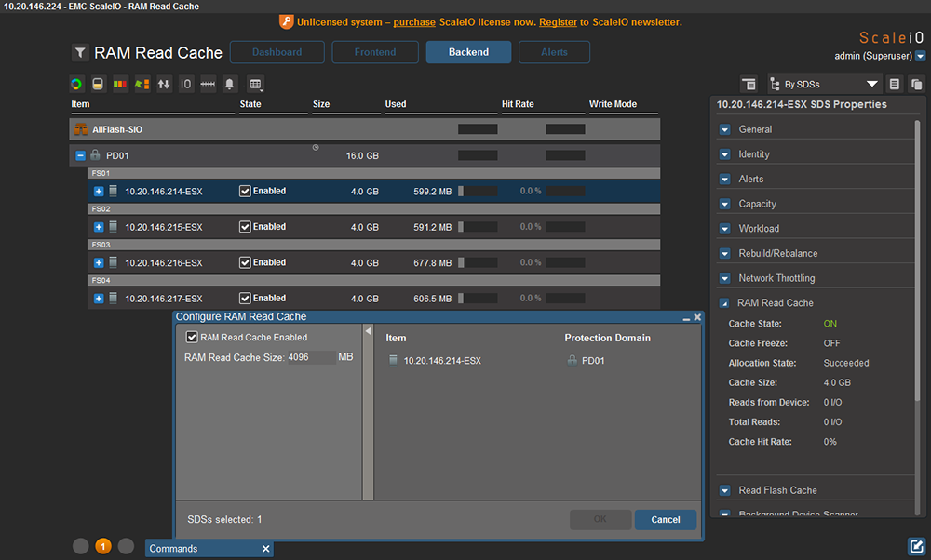Click the edit note icon at bottom right
931x560 pixels.
click(x=916, y=546)
